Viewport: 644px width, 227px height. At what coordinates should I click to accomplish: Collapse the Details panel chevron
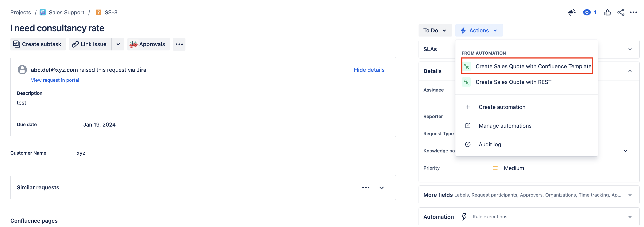[630, 71]
